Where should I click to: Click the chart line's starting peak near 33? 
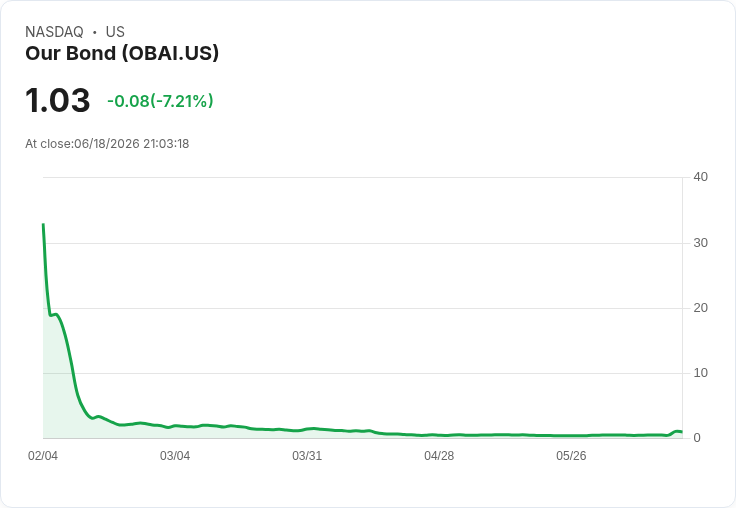tap(44, 225)
